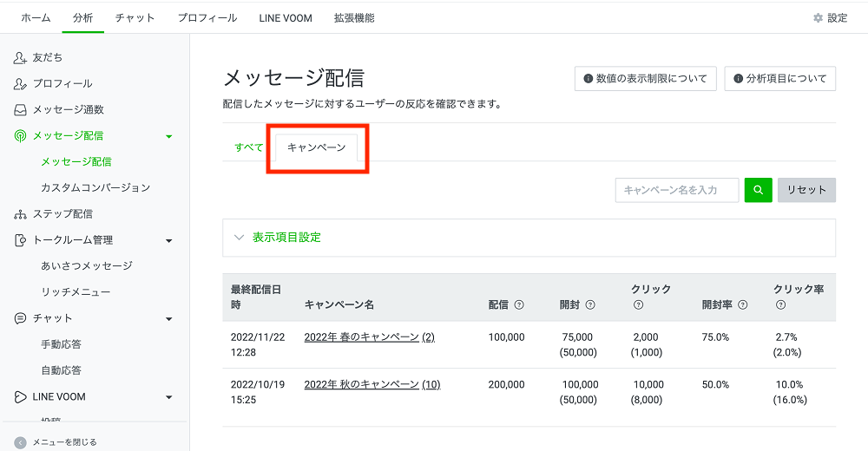Click the 数値の表示制限について button
This screenshot has width=868, height=451.
(646, 79)
